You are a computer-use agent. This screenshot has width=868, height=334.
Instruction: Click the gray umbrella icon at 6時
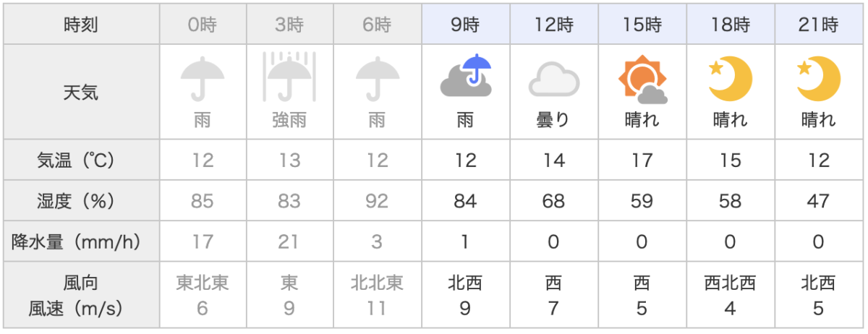pyautogui.click(x=377, y=78)
